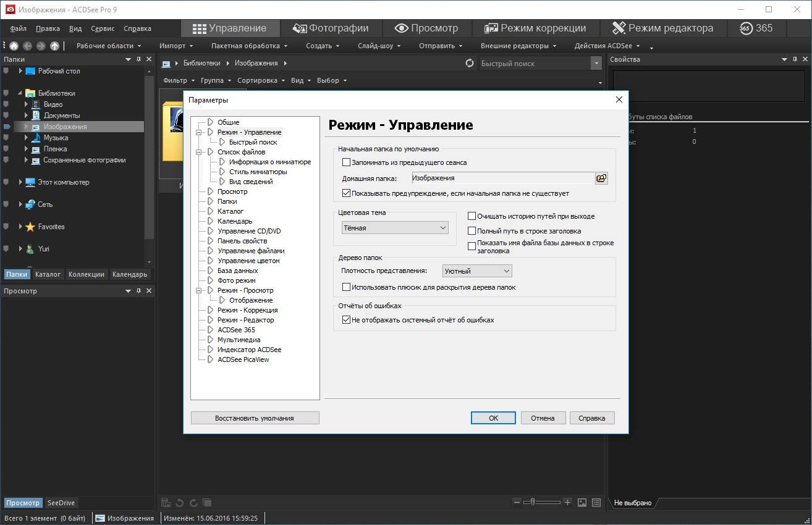Viewport: 812px width, 525px height.
Task: Pin the Свойства panel with pushpin icon
Action: click(795, 59)
